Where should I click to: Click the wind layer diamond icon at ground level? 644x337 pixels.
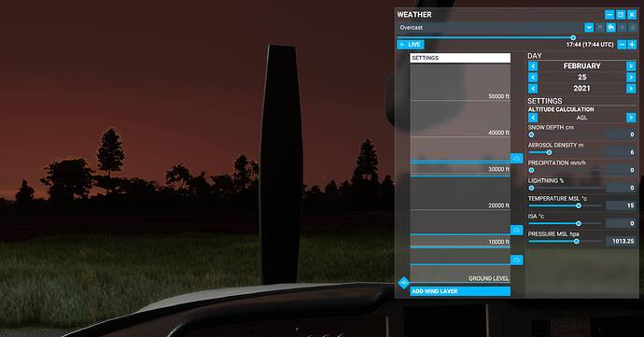click(x=404, y=283)
